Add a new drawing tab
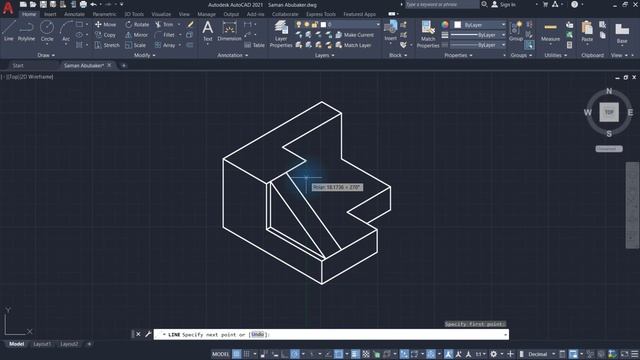 tap(124, 65)
